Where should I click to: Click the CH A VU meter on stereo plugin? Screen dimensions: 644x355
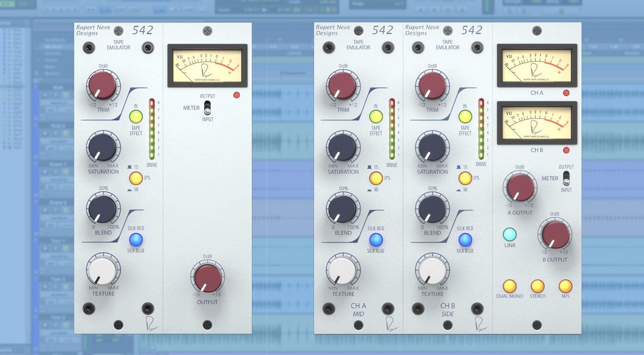pyautogui.click(x=537, y=66)
